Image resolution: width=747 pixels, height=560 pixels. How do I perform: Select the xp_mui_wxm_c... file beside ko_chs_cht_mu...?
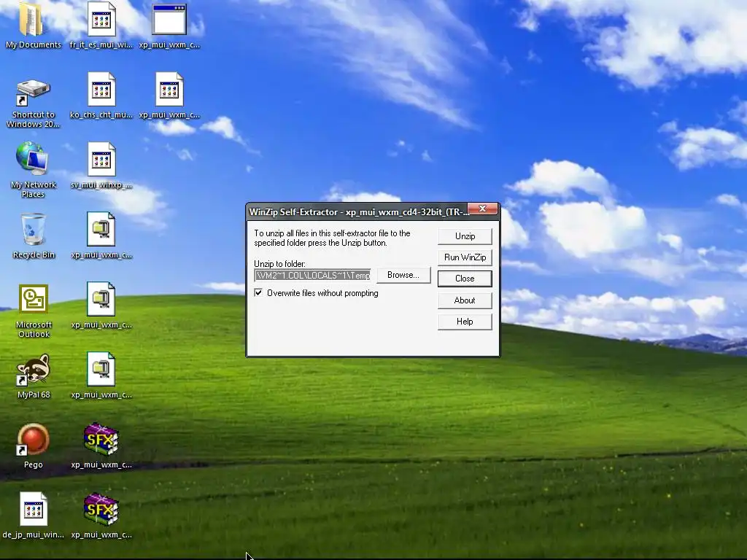[x=169, y=89]
